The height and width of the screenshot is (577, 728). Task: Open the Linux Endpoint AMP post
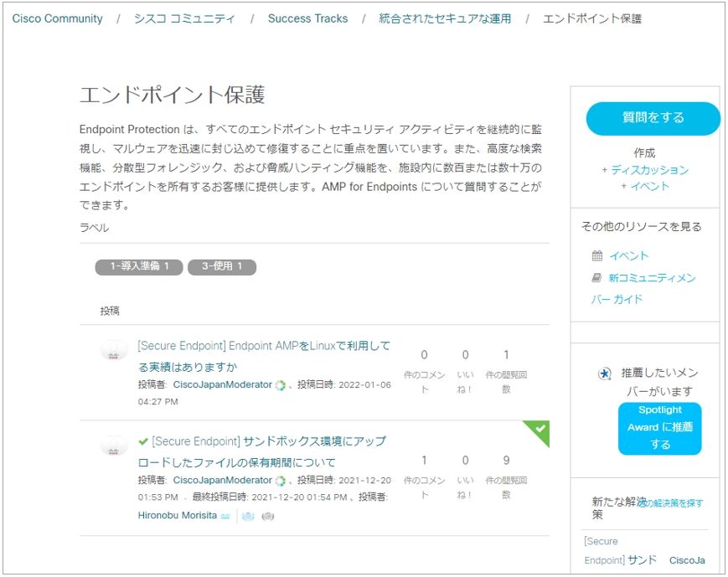coord(264,356)
